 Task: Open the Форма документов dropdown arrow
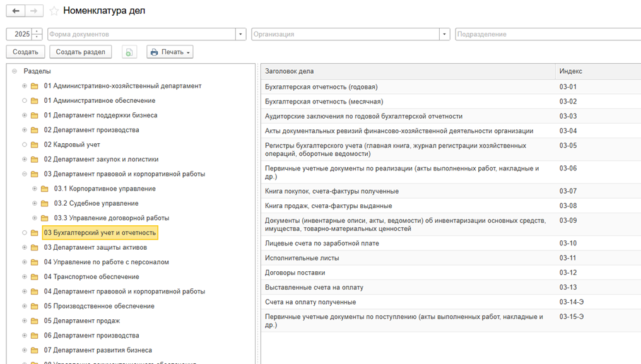pos(240,34)
